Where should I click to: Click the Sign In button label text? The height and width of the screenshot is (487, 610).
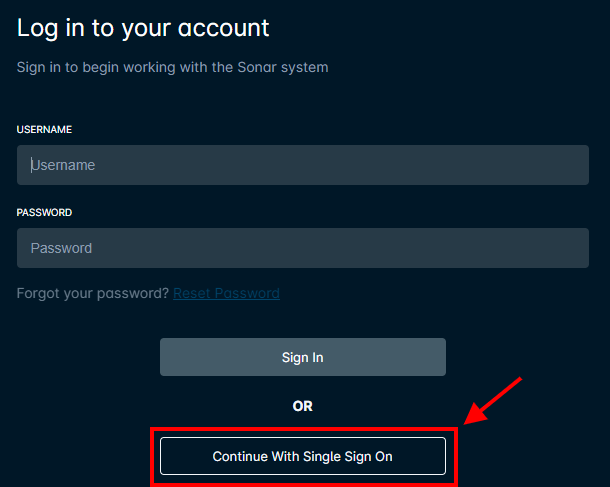pyautogui.click(x=303, y=357)
